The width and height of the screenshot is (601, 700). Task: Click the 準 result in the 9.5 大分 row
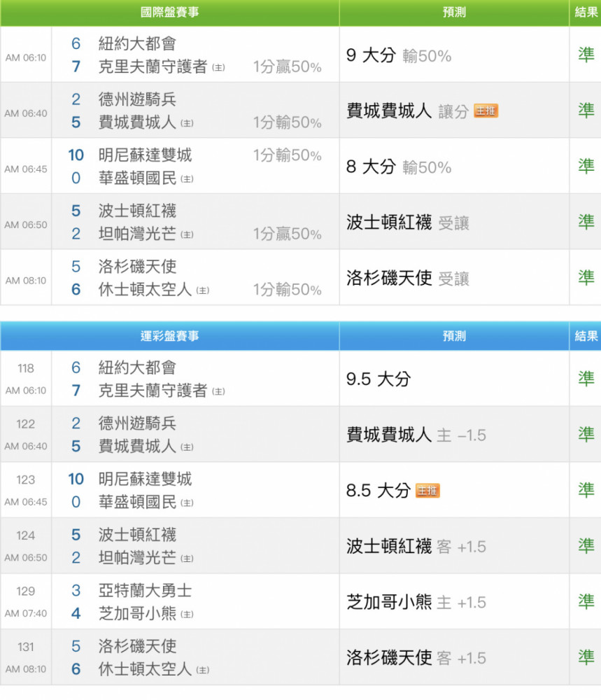click(586, 378)
